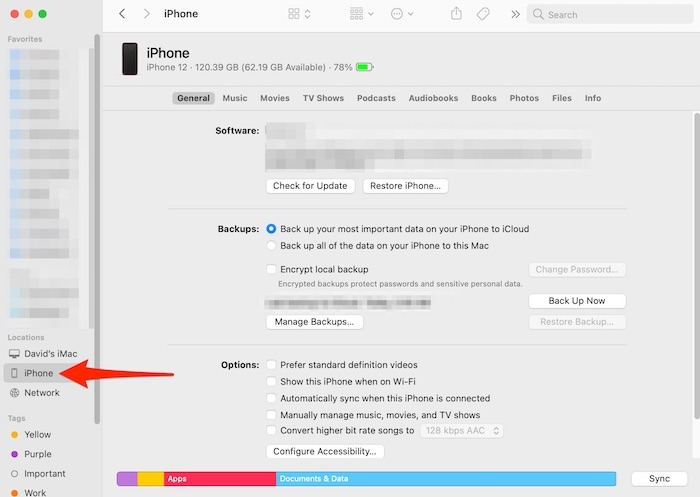Click Check for Update

(x=310, y=186)
